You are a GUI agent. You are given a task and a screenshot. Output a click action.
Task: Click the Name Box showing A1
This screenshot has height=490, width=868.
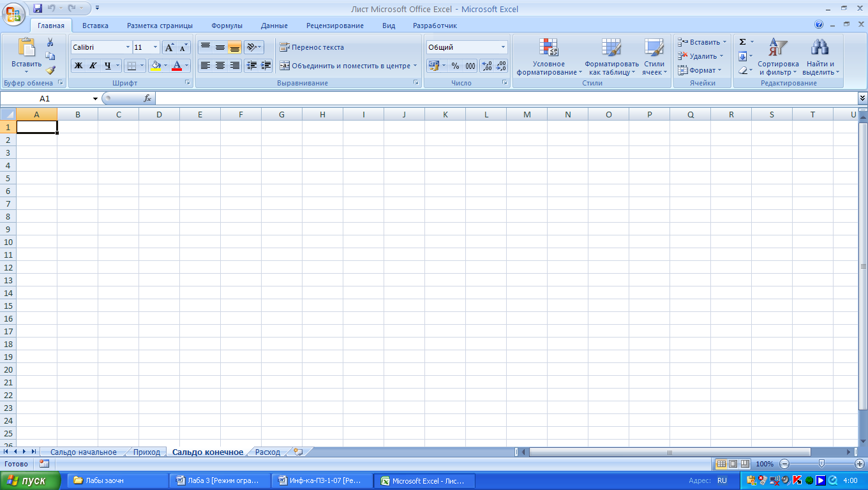pos(45,98)
